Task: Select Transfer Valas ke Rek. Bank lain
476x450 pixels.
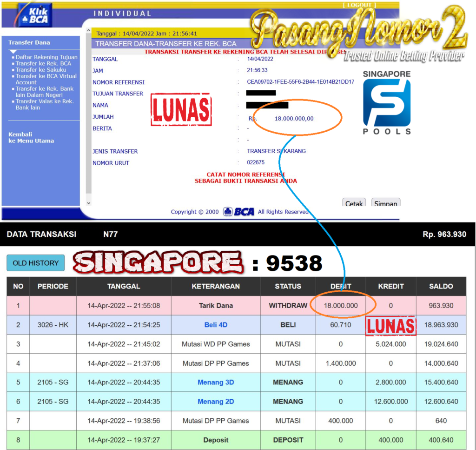Action: click(x=45, y=105)
